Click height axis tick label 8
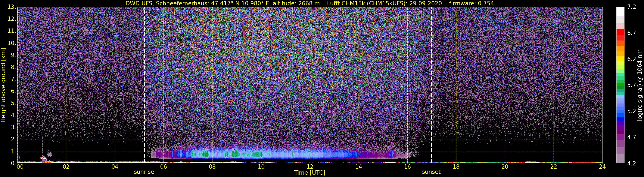Image resolution: width=644 pixels, height=177 pixels. 13,67
